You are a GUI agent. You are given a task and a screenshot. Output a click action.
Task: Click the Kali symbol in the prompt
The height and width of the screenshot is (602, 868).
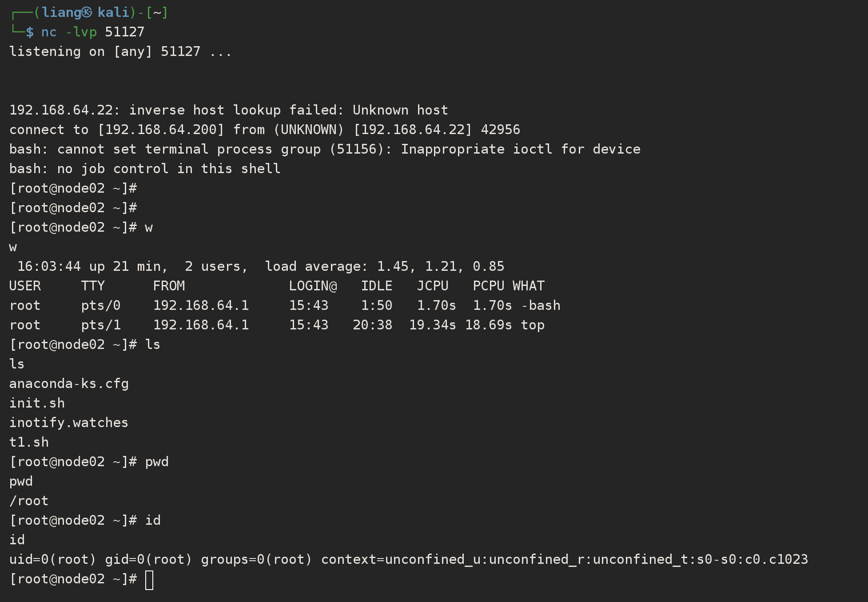(x=87, y=12)
